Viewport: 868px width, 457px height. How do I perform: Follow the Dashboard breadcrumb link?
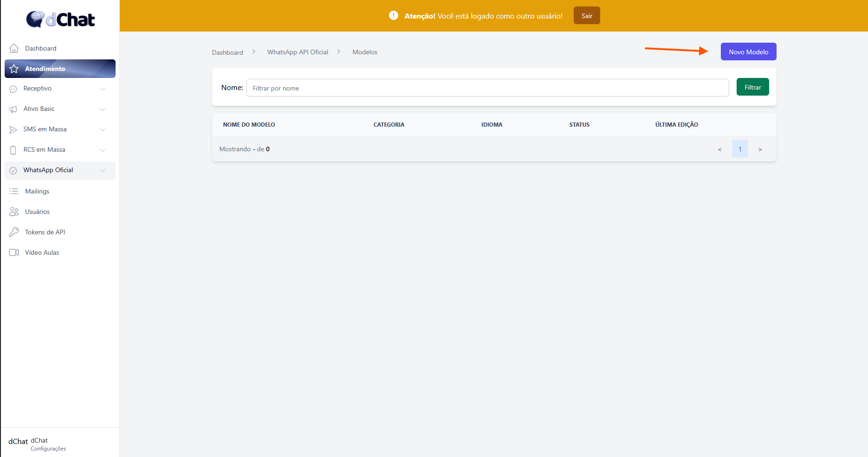[x=227, y=52]
